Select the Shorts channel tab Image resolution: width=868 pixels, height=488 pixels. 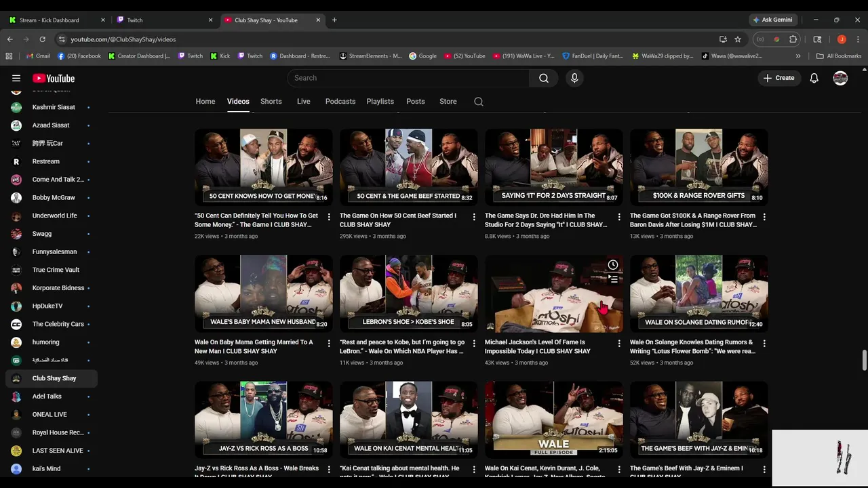pos(271,102)
